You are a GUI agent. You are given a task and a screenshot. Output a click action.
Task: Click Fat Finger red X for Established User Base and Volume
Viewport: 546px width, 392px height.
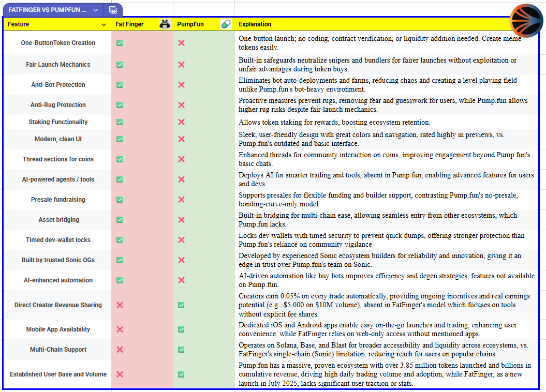pos(120,374)
